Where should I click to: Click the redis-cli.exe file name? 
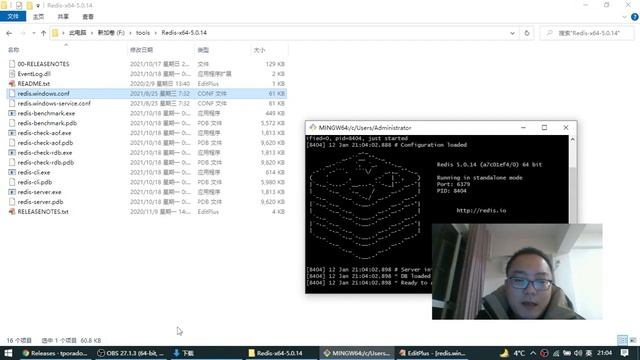(34, 172)
